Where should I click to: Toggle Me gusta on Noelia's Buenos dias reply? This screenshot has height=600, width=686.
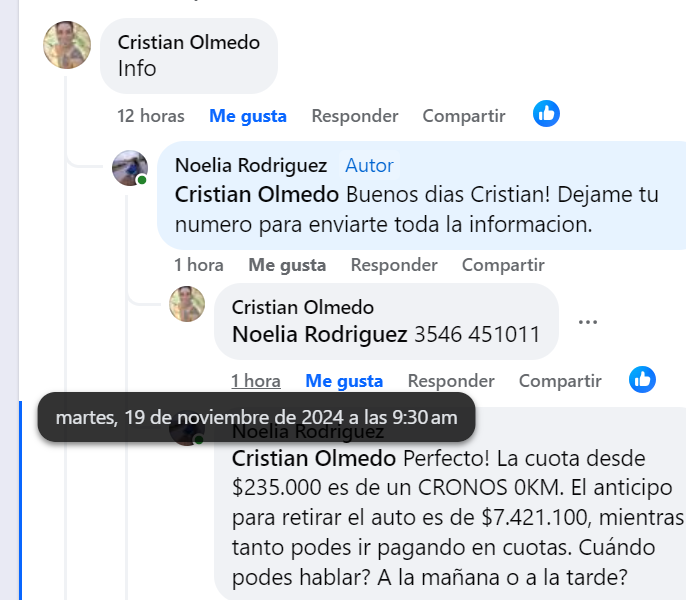[287, 265]
